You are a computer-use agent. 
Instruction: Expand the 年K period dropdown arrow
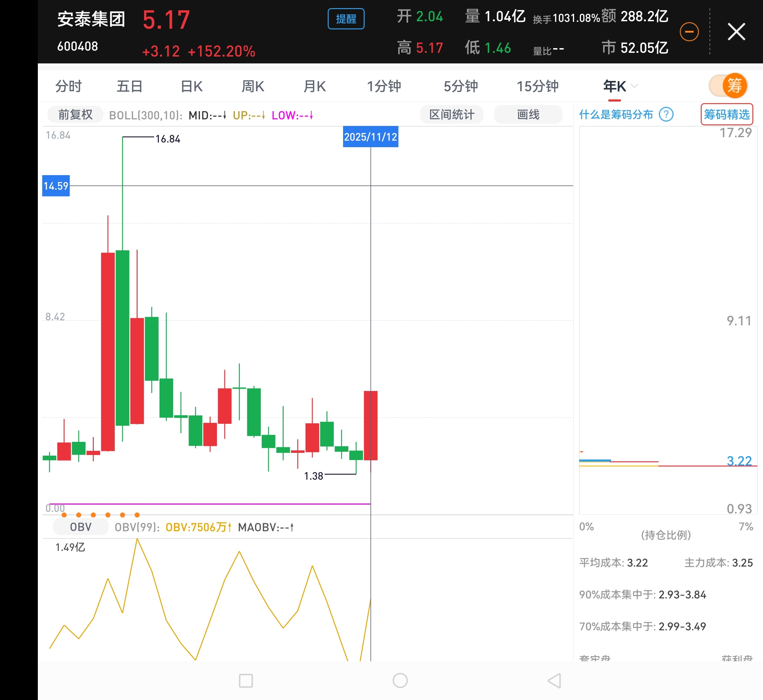[x=634, y=86]
